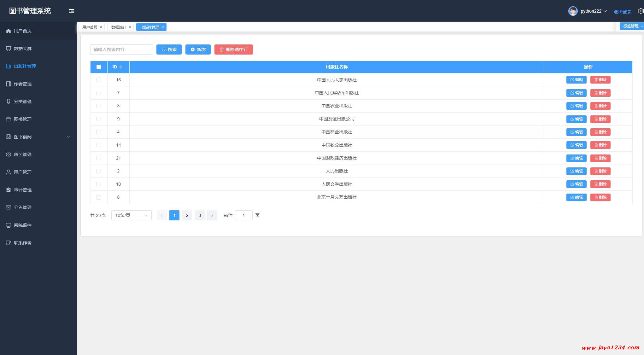Collapse the sidebar with hamburger icon
Image resolution: width=644 pixels, height=355 pixels.
(72, 11)
